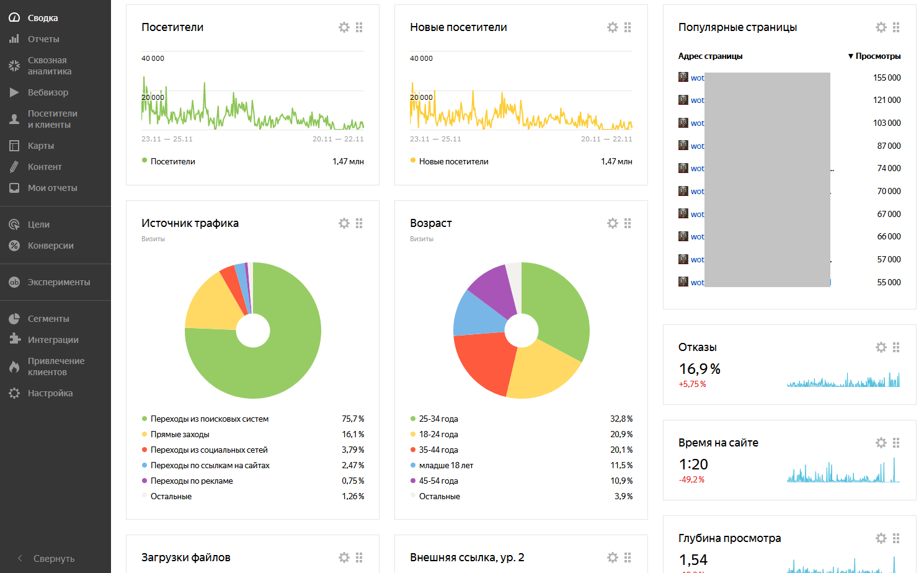
Task: Click drag handle grid on Источник трафика widget
Action: [359, 223]
